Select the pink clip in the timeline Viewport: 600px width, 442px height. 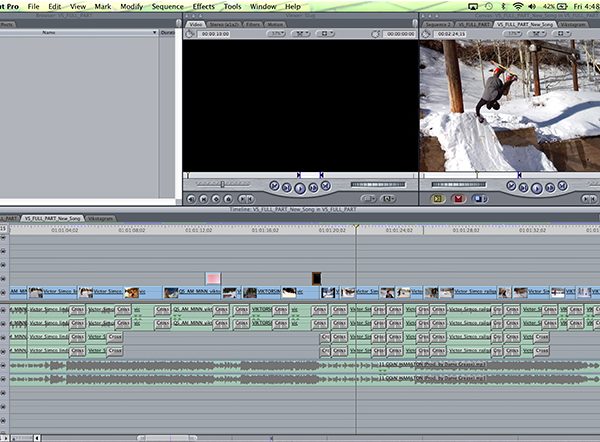tap(213, 278)
